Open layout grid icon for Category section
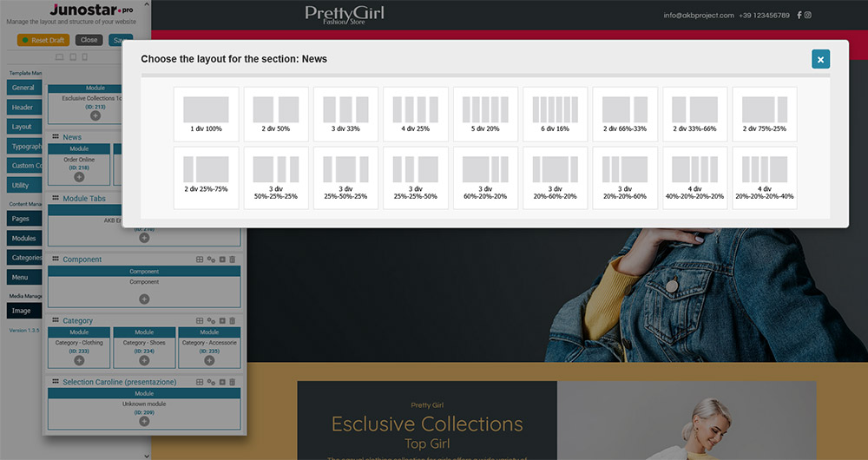Viewport: 868px width, 460px height. pos(200,321)
